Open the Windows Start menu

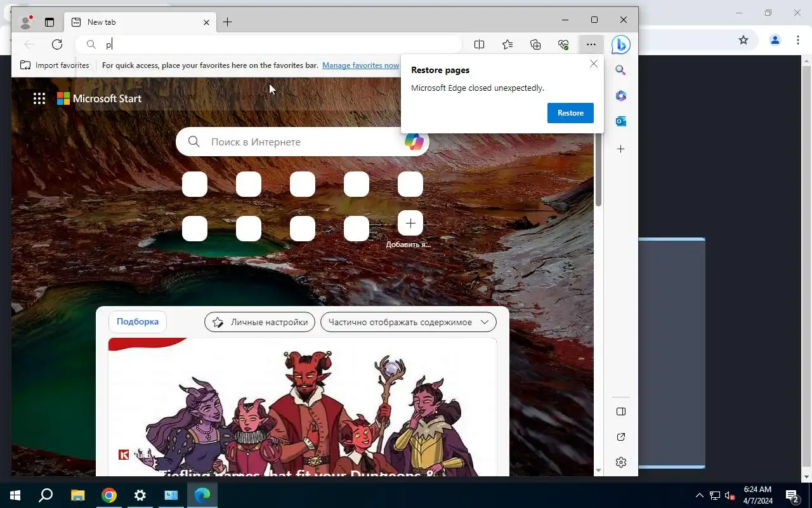pos(15,495)
